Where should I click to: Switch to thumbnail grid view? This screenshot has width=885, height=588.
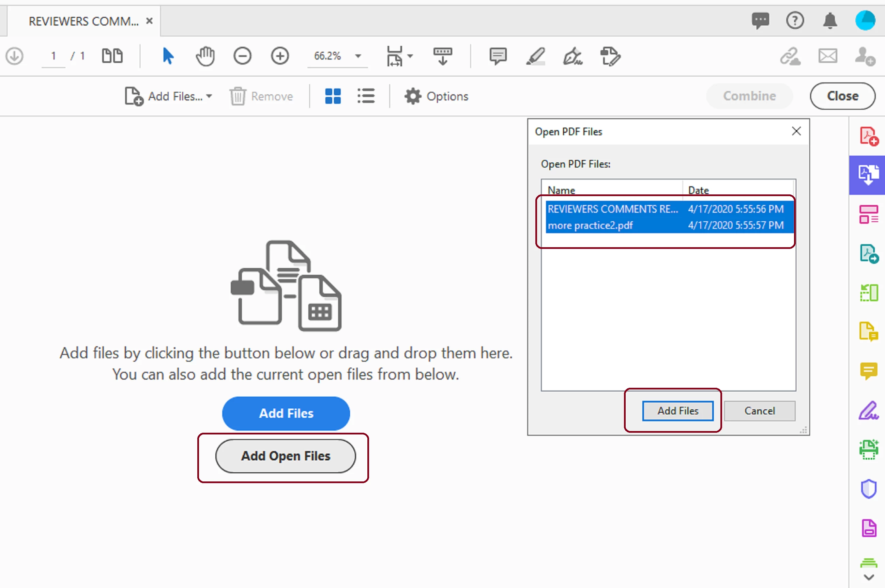point(333,96)
